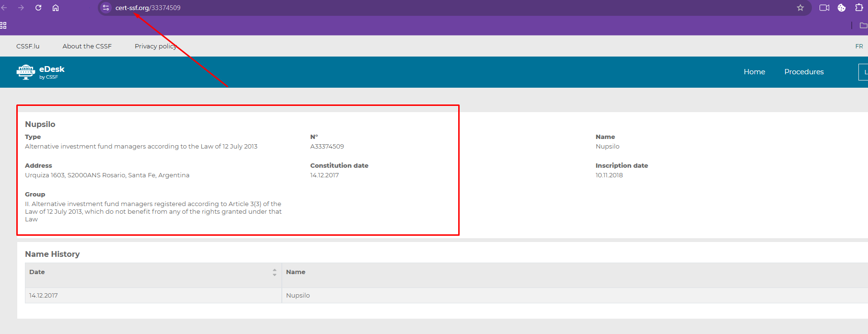Screen dimensions: 868x334
Task: Open the extensions puzzle icon
Action: click(x=859, y=8)
